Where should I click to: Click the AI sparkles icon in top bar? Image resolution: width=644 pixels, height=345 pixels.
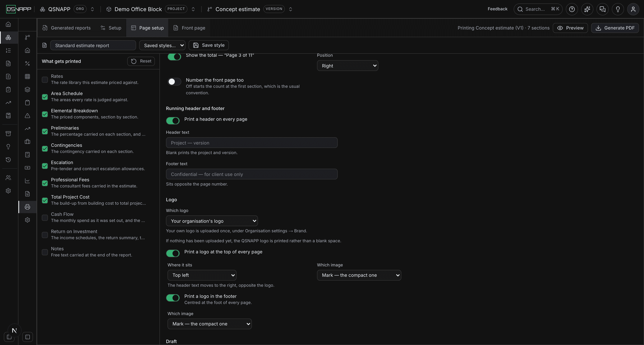point(587,9)
